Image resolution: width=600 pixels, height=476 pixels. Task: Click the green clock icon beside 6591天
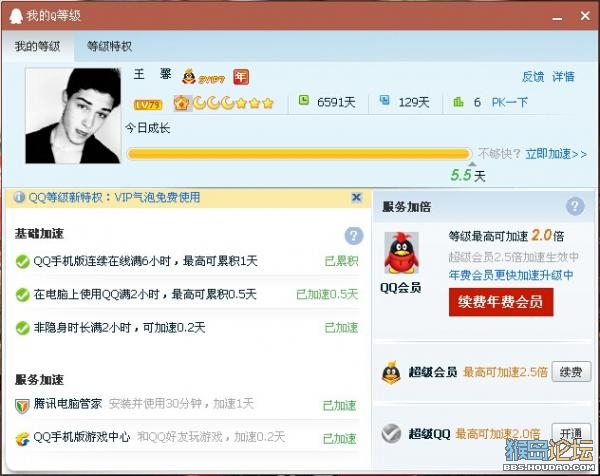tap(304, 101)
